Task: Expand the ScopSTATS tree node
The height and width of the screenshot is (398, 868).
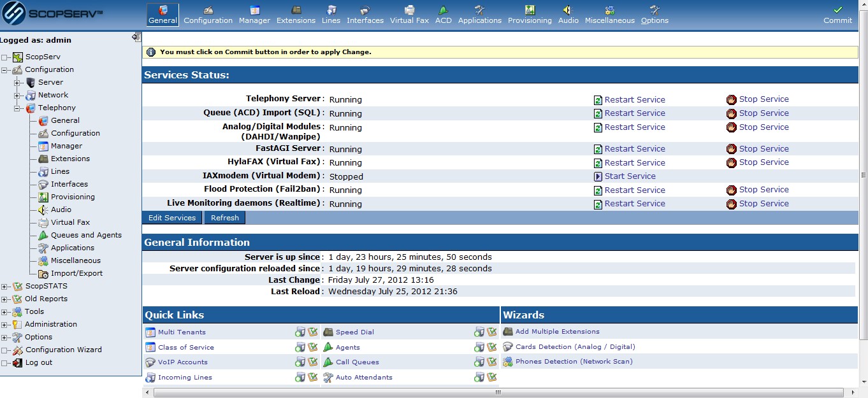Action: pyautogui.click(x=4, y=287)
